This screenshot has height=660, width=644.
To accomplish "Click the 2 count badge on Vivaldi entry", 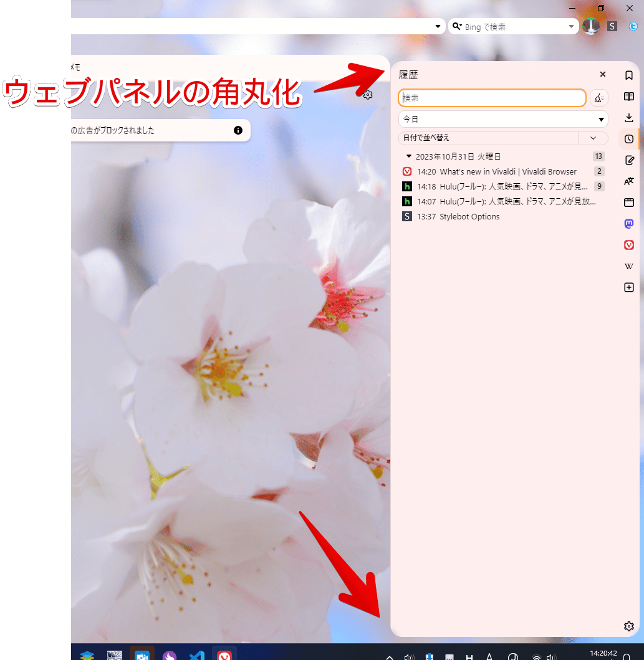I will tap(599, 171).
